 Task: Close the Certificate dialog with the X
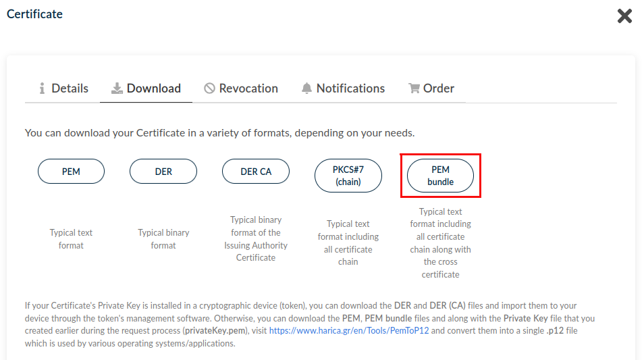(624, 16)
